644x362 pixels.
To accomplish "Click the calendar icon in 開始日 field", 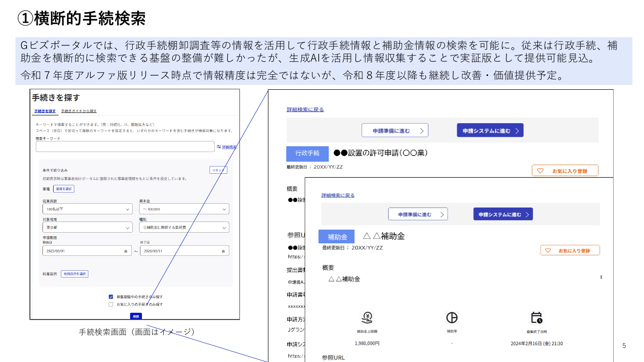I will click(x=126, y=251).
